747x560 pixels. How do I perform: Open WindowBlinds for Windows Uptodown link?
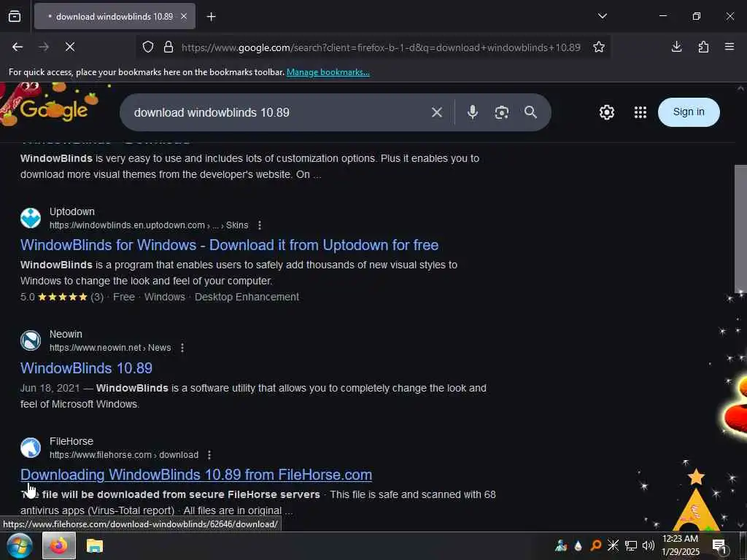pos(230,245)
